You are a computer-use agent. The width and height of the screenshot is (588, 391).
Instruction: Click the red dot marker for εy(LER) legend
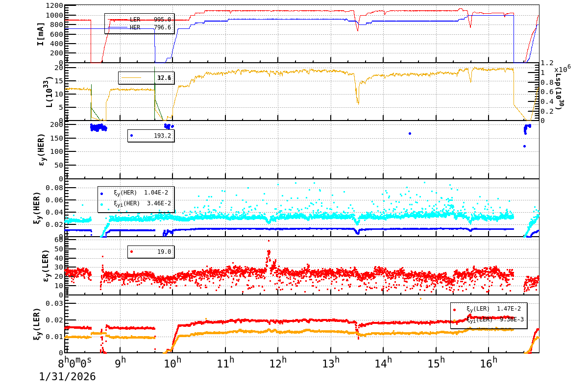[x=131, y=251]
